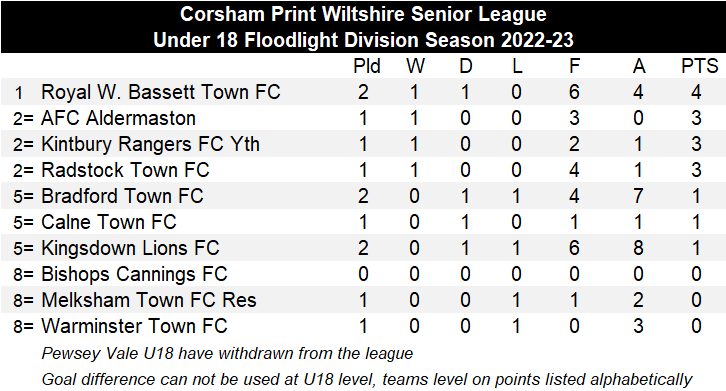This screenshot has height=391, width=726.
Task: Click the Kingsdown Lions FC team name
Action: point(130,248)
